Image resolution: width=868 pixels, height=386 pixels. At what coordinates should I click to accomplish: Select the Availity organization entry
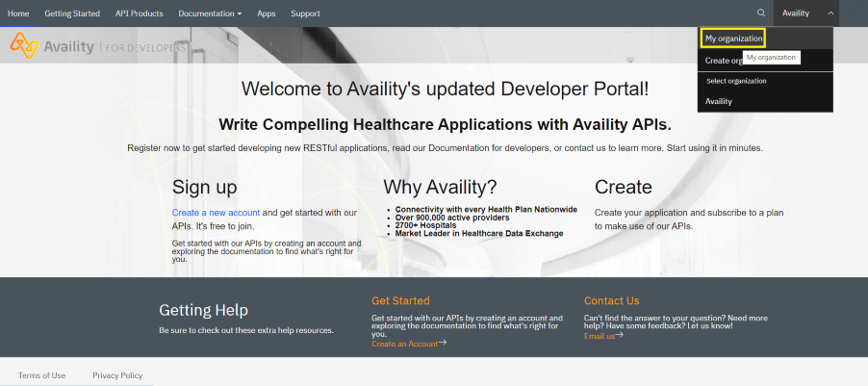pos(765,101)
